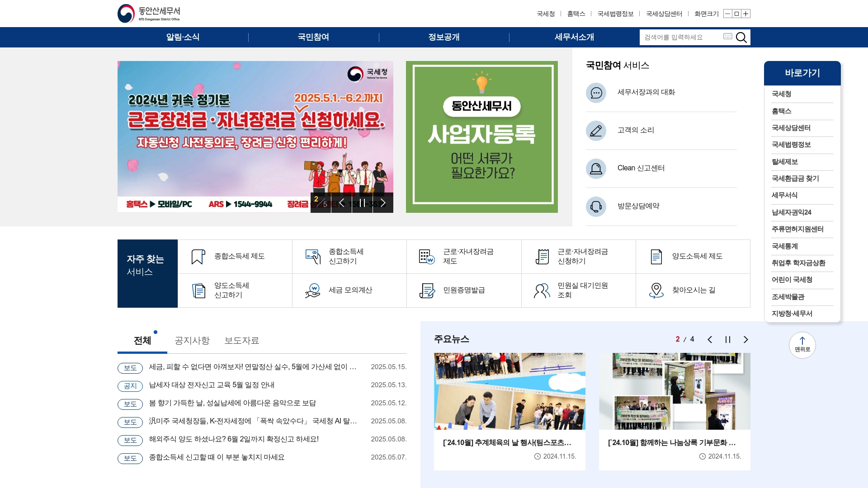
Task: Open the 나눔상록 기부문화 news thumbnail
Action: 675,391
